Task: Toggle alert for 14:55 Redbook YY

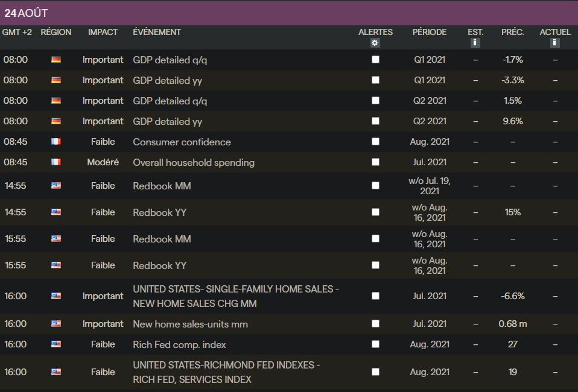Action: [375, 212]
